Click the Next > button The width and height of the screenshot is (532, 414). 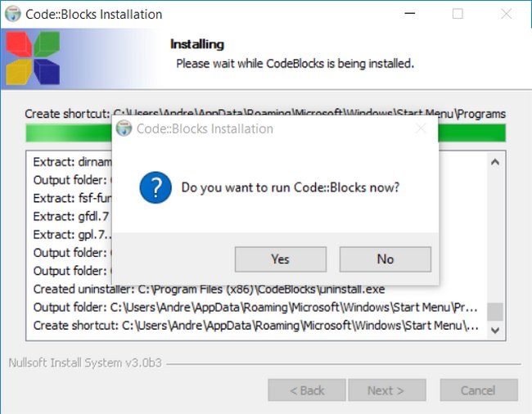[x=387, y=390]
